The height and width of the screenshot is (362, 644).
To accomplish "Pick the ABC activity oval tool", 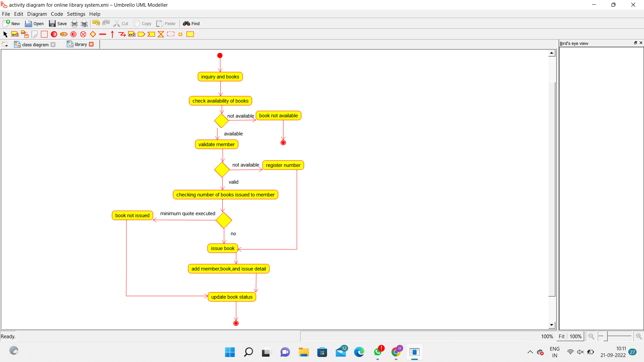I will (x=64, y=34).
